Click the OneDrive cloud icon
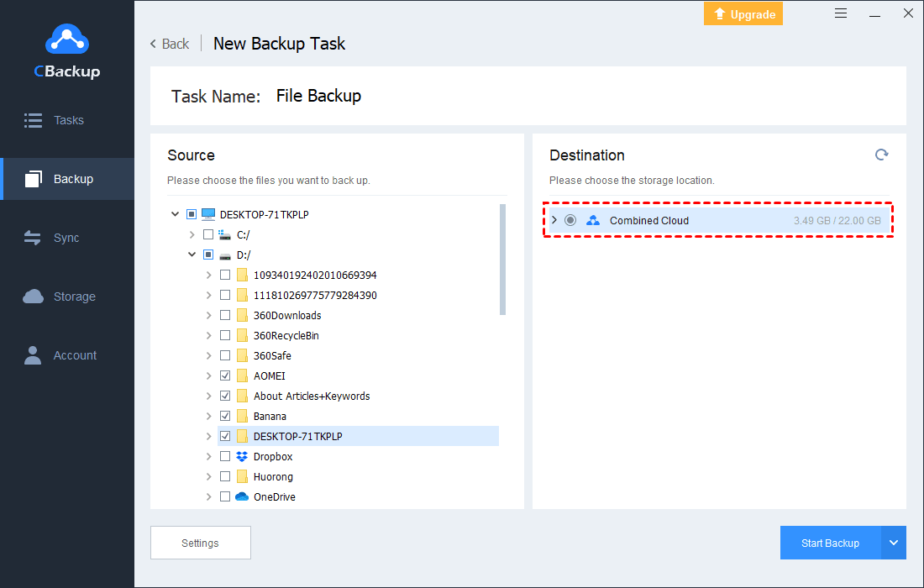 click(x=242, y=497)
